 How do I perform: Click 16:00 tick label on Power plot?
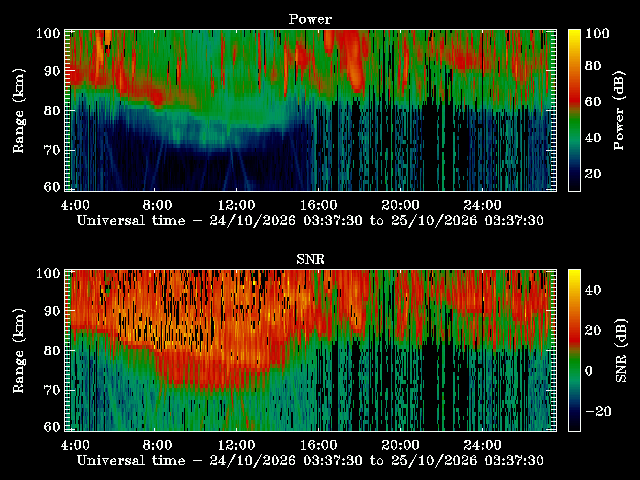319,205
